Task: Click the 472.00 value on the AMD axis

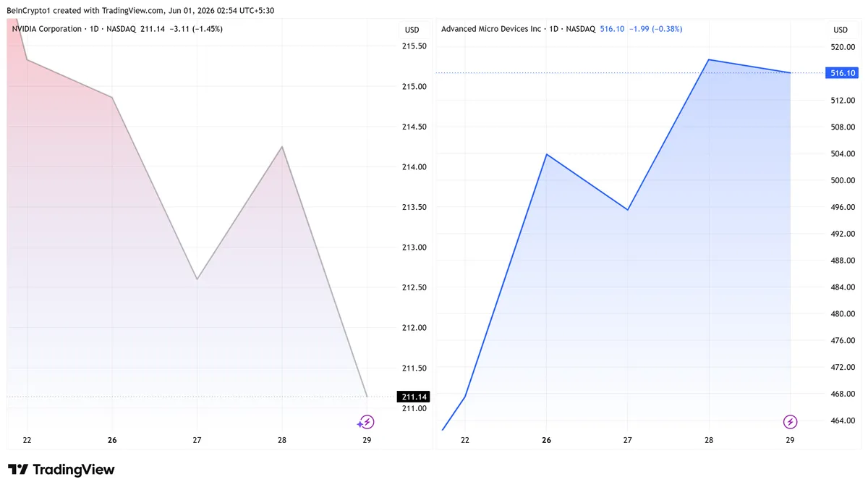Action: (x=843, y=367)
